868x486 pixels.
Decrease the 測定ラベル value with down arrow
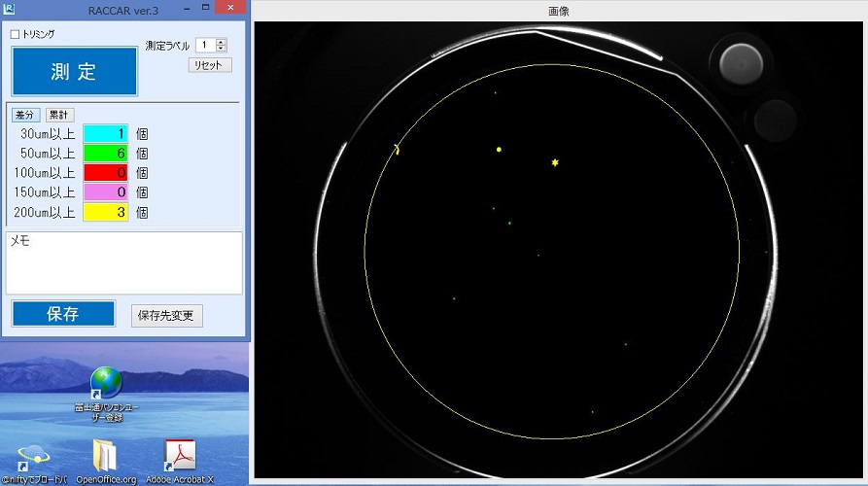pyautogui.click(x=222, y=49)
